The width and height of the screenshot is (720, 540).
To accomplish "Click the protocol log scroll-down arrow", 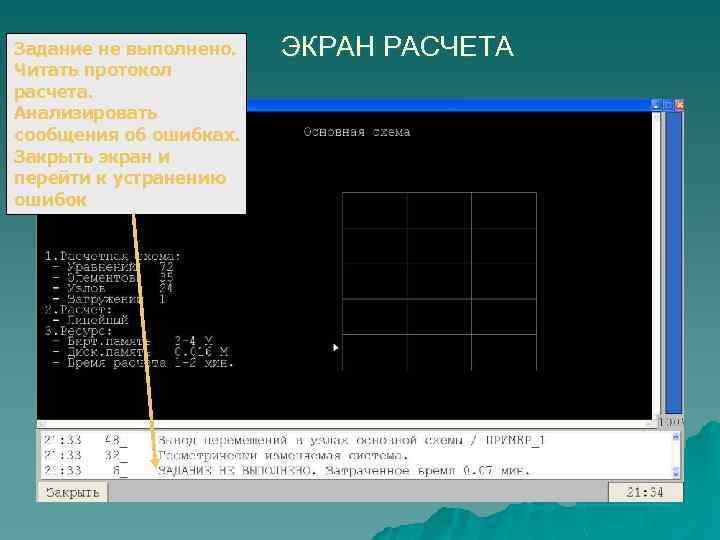I will pyautogui.click(x=675, y=472).
